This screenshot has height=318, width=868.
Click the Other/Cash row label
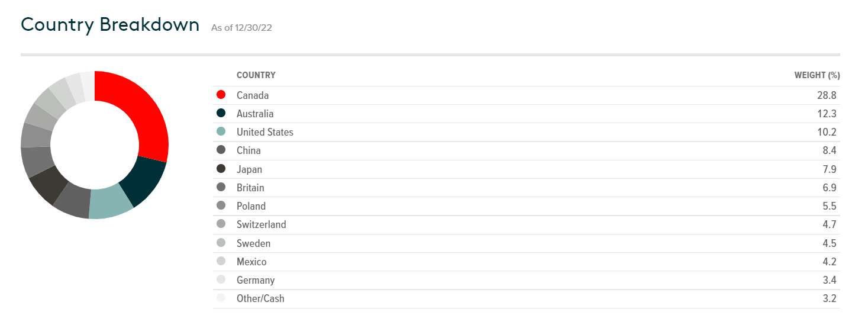tap(260, 298)
